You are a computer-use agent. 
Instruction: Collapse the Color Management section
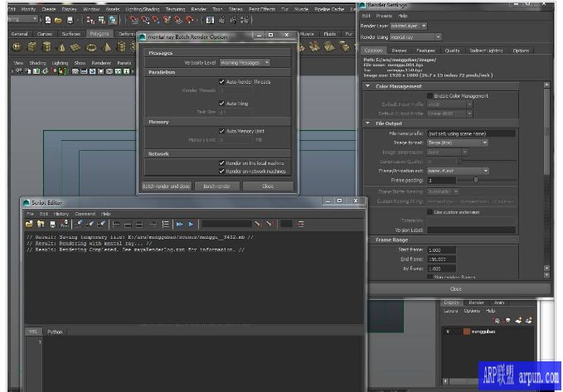click(368, 86)
